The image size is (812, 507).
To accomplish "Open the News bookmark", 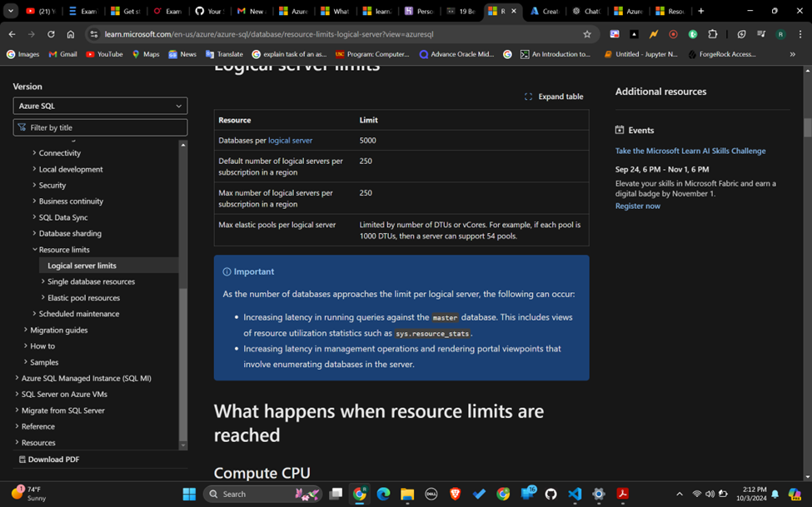I will click(x=182, y=54).
